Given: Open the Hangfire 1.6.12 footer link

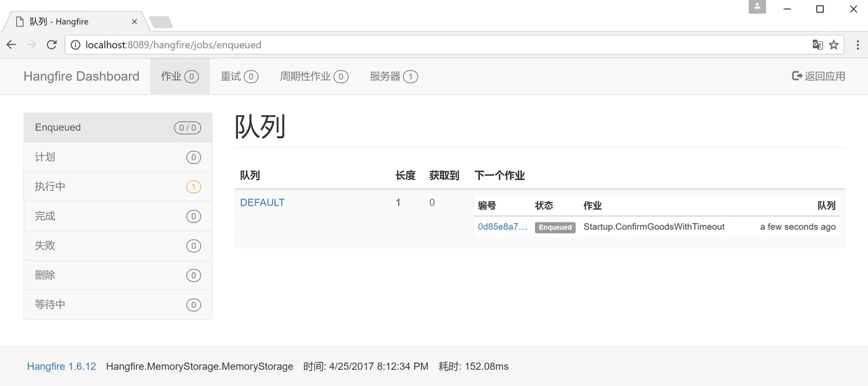Looking at the screenshot, I should click(x=61, y=366).
